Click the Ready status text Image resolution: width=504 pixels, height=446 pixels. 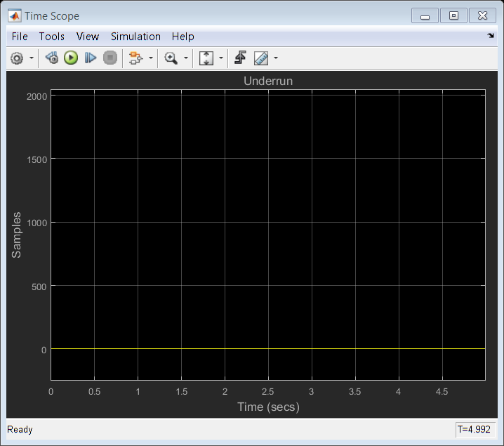click(20, 430)
